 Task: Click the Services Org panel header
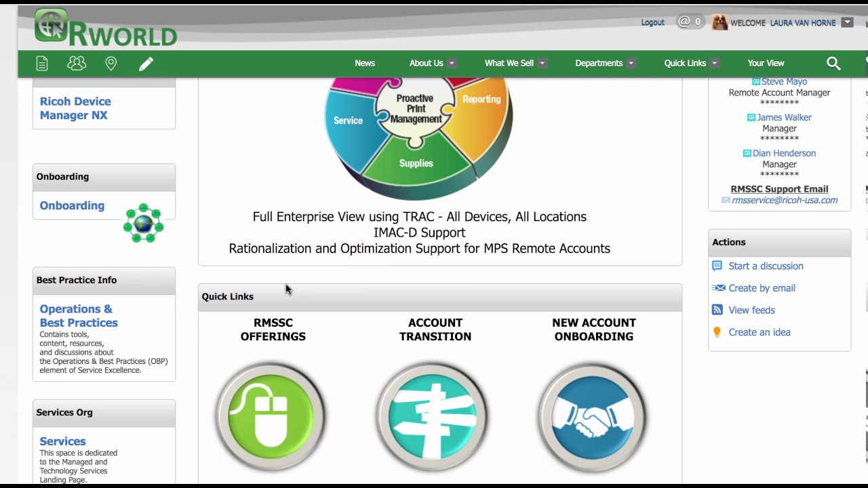tap(104, 412)
